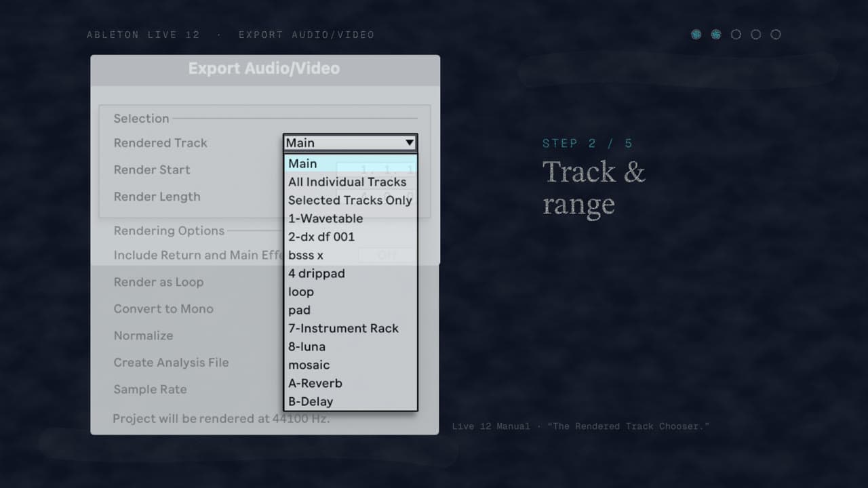Screen dimensions: 868x488
Task: Select the 7-Instrument Rack track
Action: (350, 328)
